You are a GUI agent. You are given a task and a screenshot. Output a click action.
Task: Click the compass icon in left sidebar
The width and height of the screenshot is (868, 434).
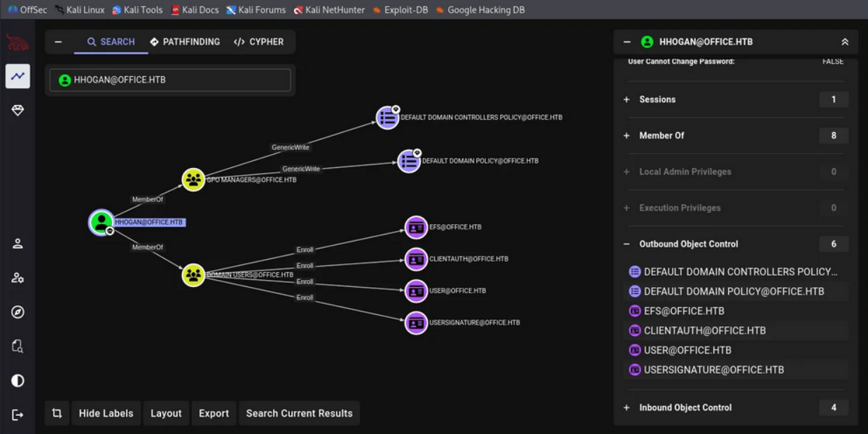(x=17, y=312)
